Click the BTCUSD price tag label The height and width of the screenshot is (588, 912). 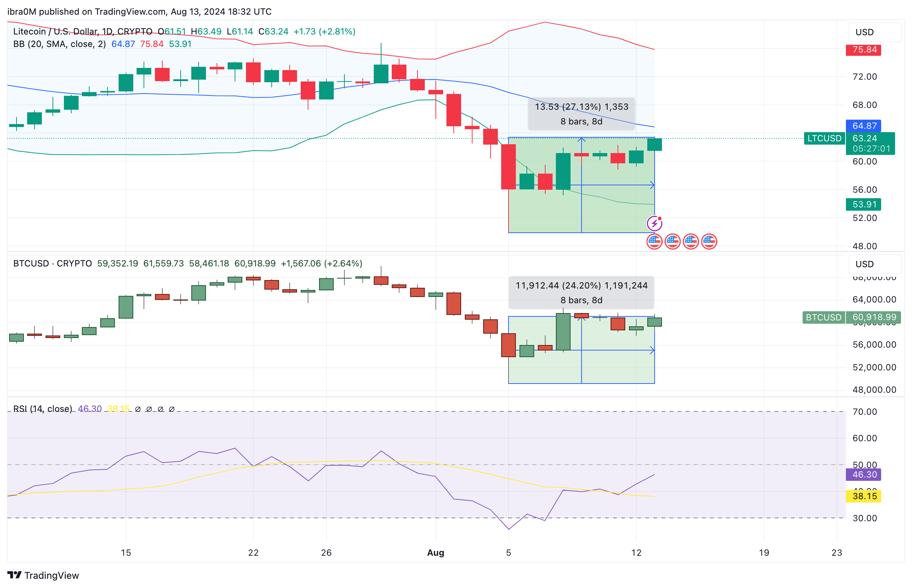coord(824,317)
